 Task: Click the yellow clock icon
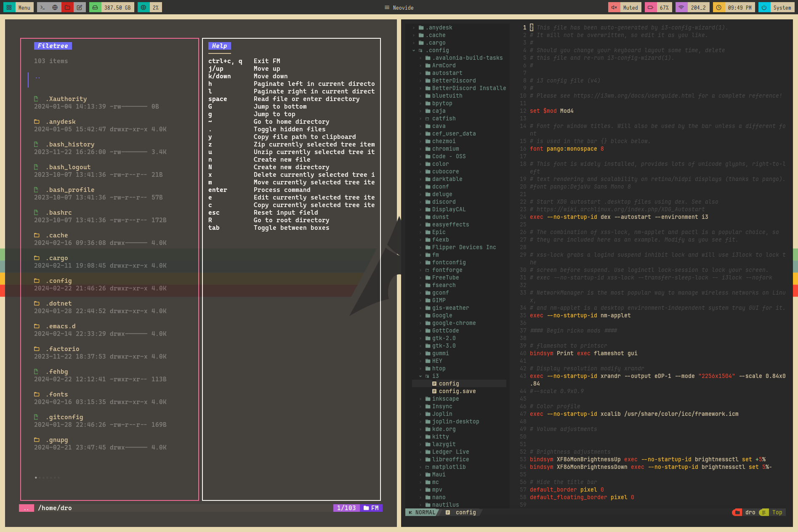pos(718,8)
